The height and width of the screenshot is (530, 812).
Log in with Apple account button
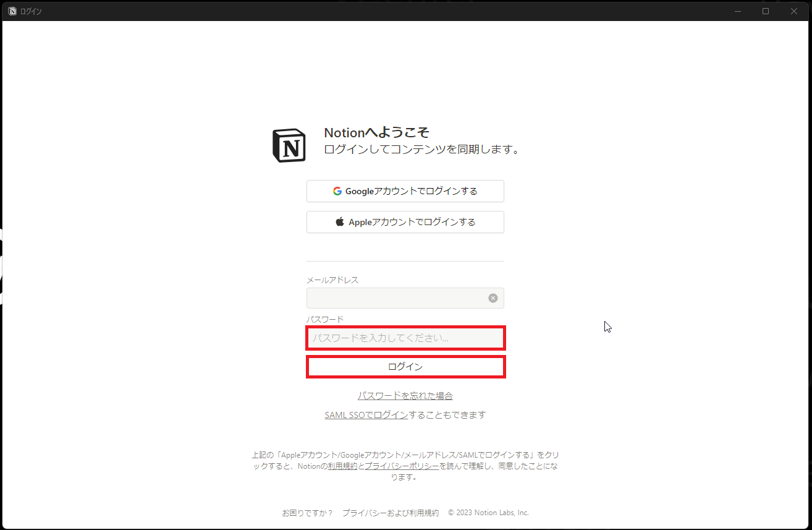[405, 222]
